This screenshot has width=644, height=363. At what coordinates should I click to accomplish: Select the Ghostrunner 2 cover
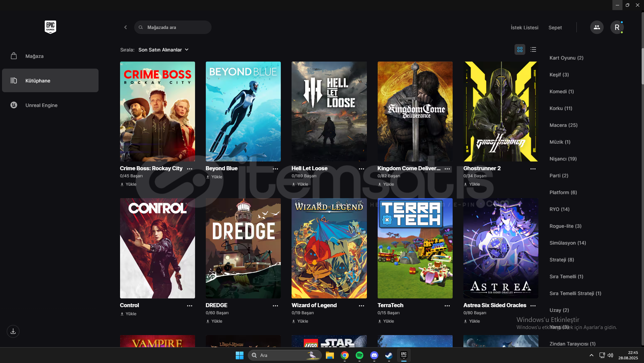[501, 111]
